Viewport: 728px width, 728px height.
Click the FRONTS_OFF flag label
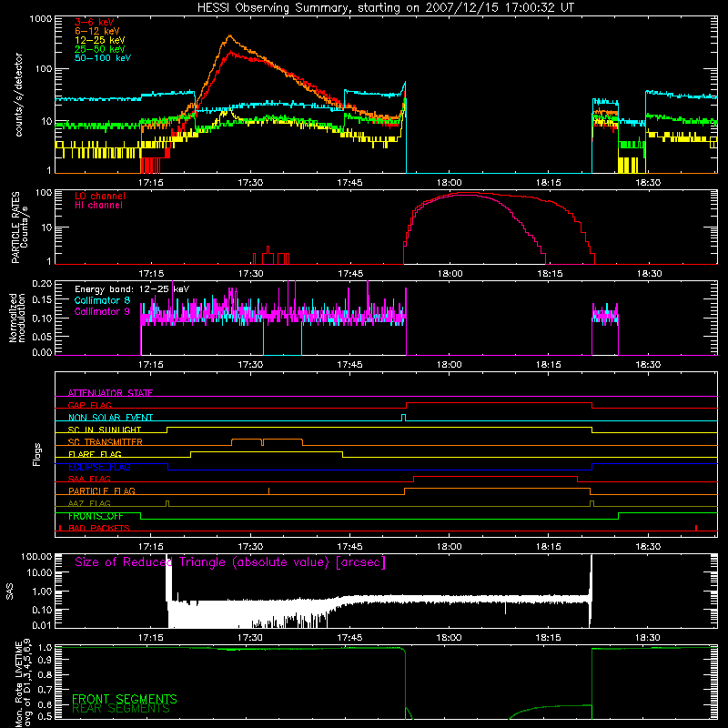click(x=96, y=516)
